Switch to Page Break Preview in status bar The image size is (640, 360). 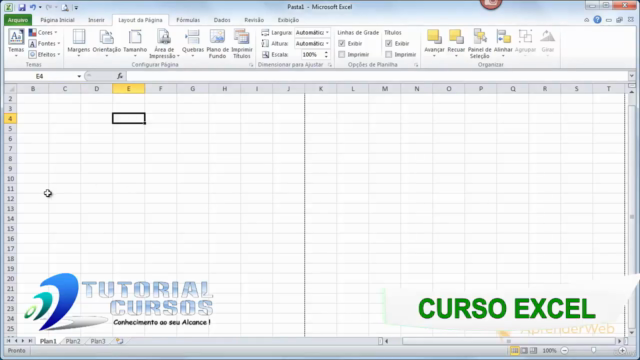[x=533, y=351]
